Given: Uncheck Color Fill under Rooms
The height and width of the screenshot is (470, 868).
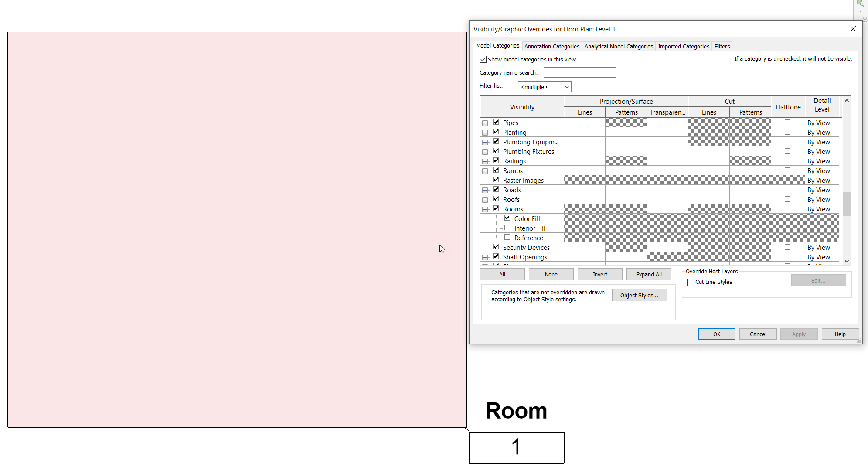Looking at the screenshot, I should pyautogui.click(x=507, y=218).
